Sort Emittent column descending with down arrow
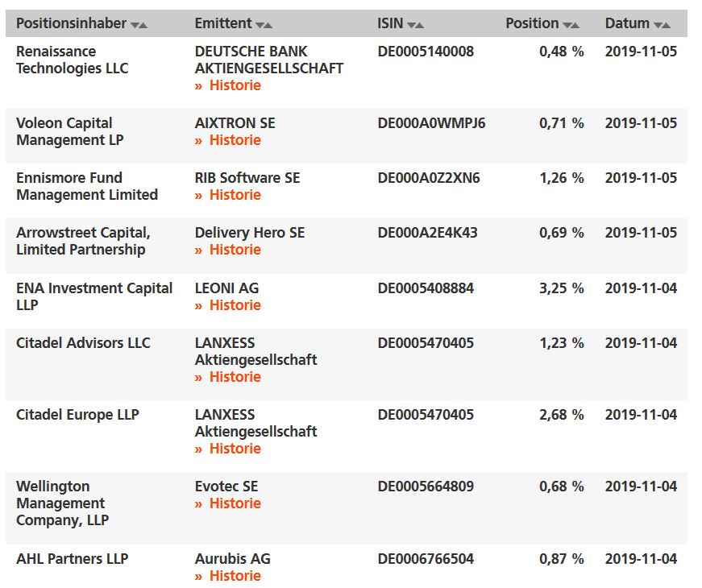Screen dimensions: 702x588 click(260, 25)
